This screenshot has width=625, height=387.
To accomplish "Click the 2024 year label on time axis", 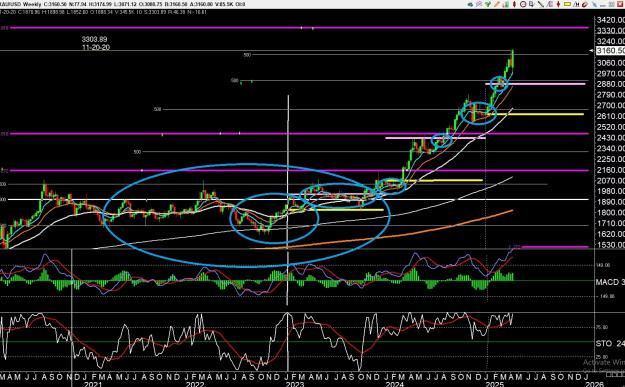I will (x=395, y=384).
